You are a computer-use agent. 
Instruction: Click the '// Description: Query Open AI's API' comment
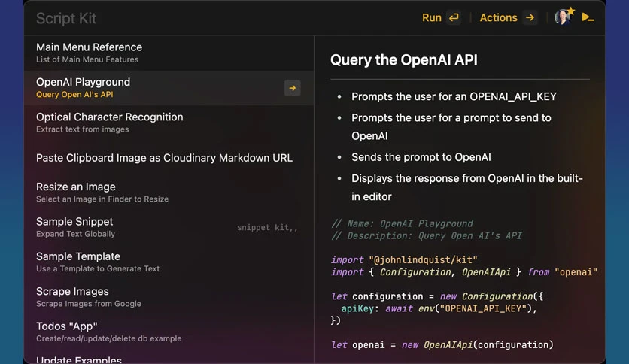427,235
